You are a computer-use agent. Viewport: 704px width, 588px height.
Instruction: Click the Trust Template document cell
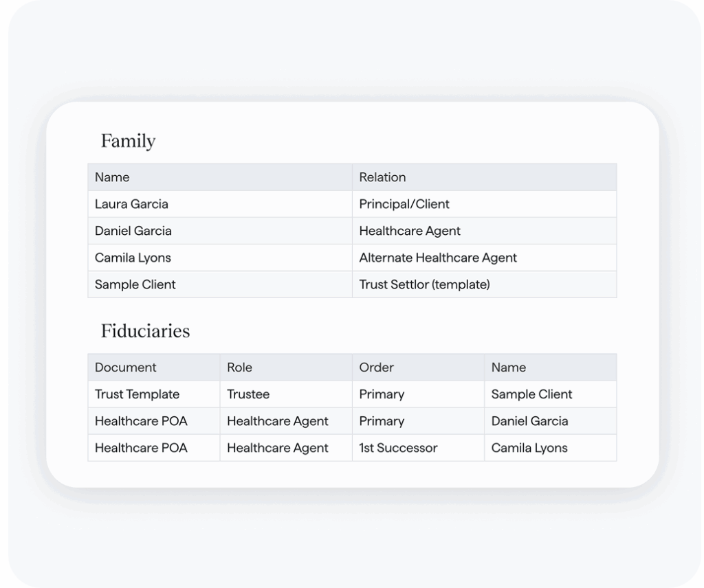[154, 394]
